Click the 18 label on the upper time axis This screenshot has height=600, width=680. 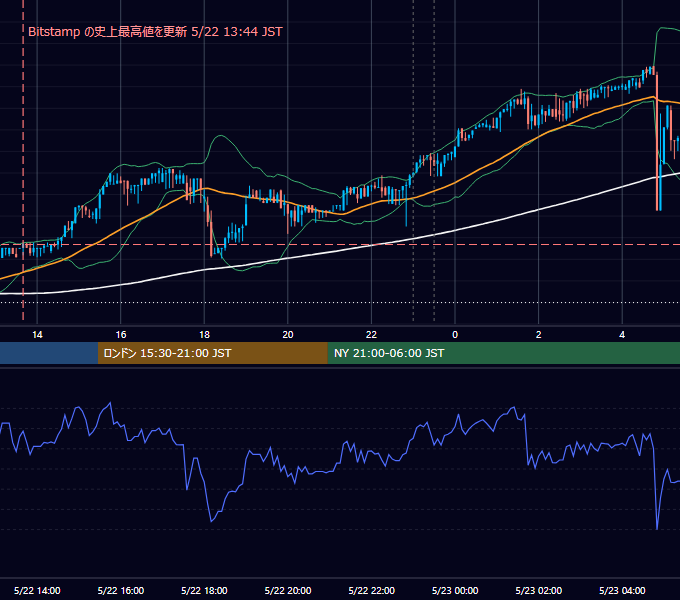[x=204, y=335]
